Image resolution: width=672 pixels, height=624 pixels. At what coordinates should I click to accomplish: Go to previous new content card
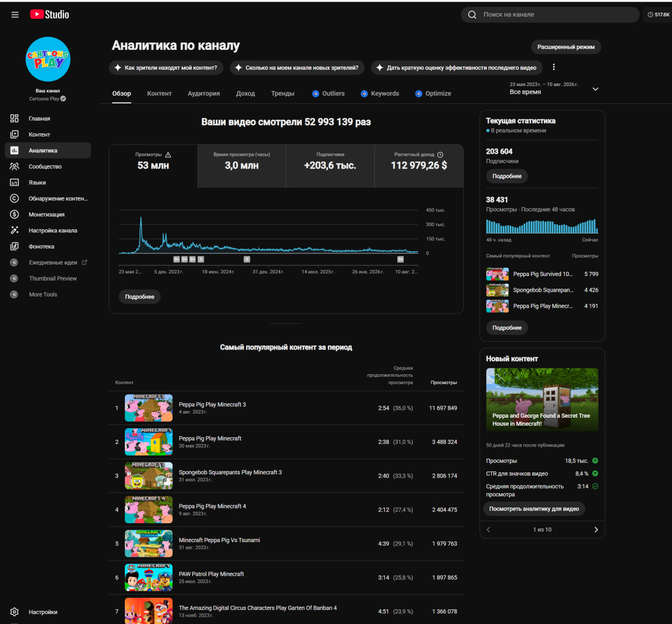[488, 530]
